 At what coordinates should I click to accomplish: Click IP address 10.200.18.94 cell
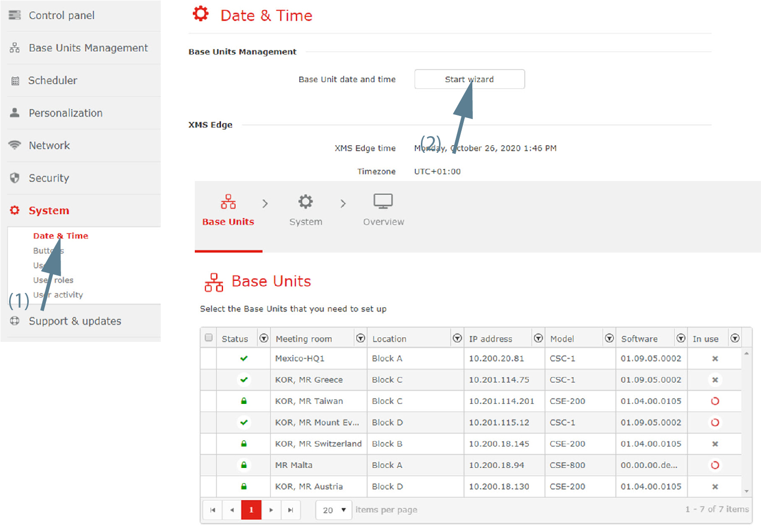(504, 465)
